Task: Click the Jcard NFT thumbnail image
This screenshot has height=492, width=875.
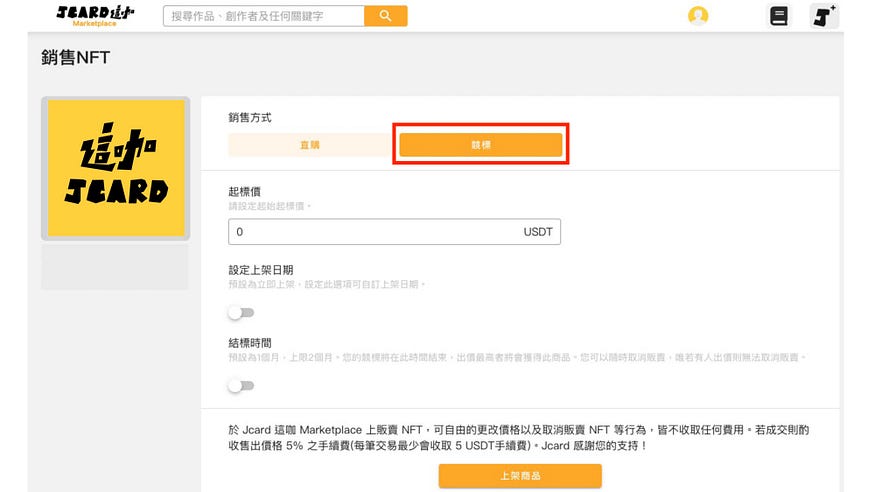Action: pos(116,168)
